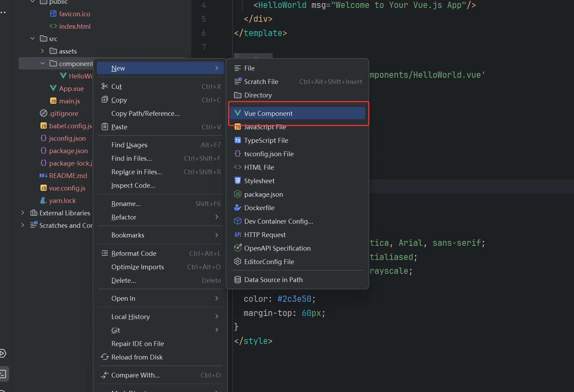Click the Copy clipboard icon
This screenshot has width=574, height=392.
click(x=104, y=100)
